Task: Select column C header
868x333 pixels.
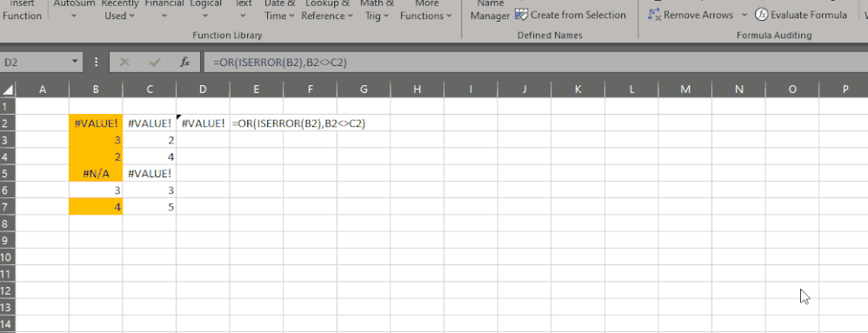Action: click(150, 89)
